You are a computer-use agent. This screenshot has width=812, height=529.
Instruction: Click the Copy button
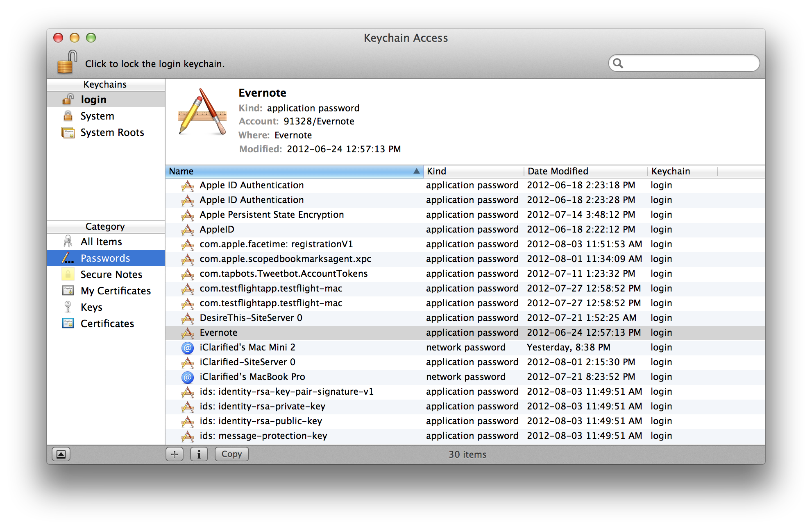pyautogui.click(x=232, y=454)
